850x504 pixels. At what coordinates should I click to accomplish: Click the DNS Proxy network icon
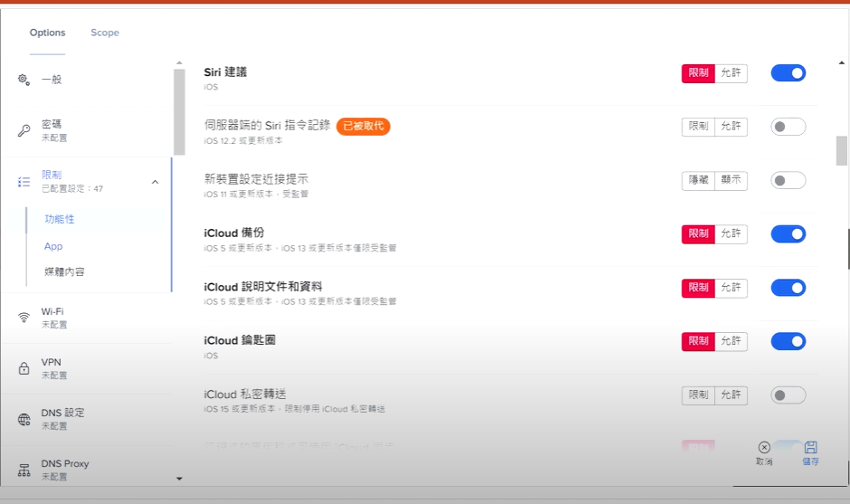point(24,470)
